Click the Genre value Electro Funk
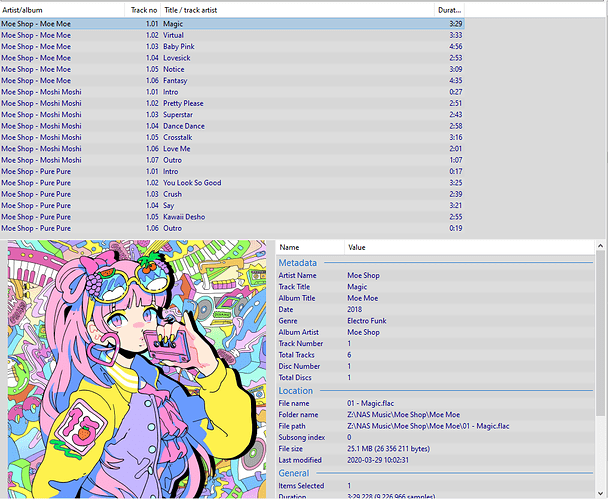Screen dimensions: 608x499 click(x=366, y=321)
